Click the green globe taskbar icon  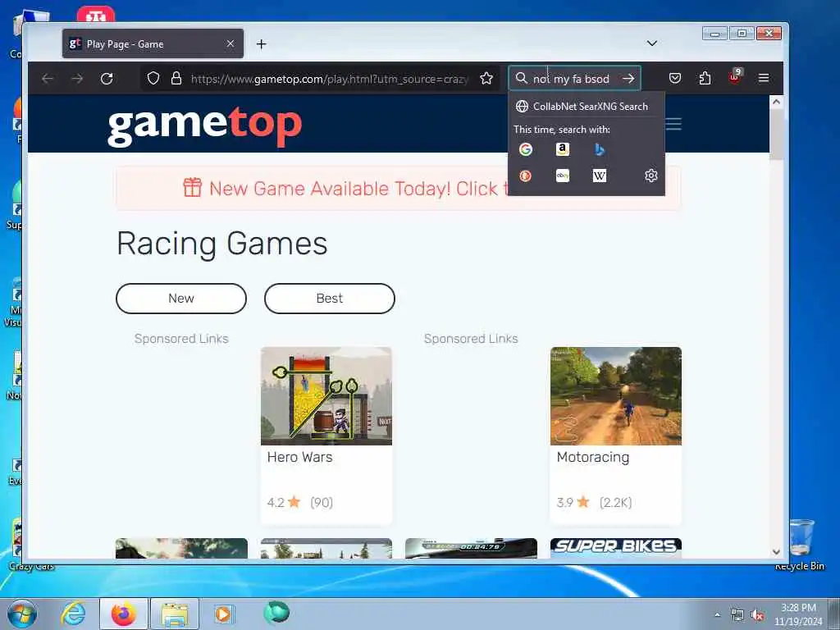click(x=276, y=612)
